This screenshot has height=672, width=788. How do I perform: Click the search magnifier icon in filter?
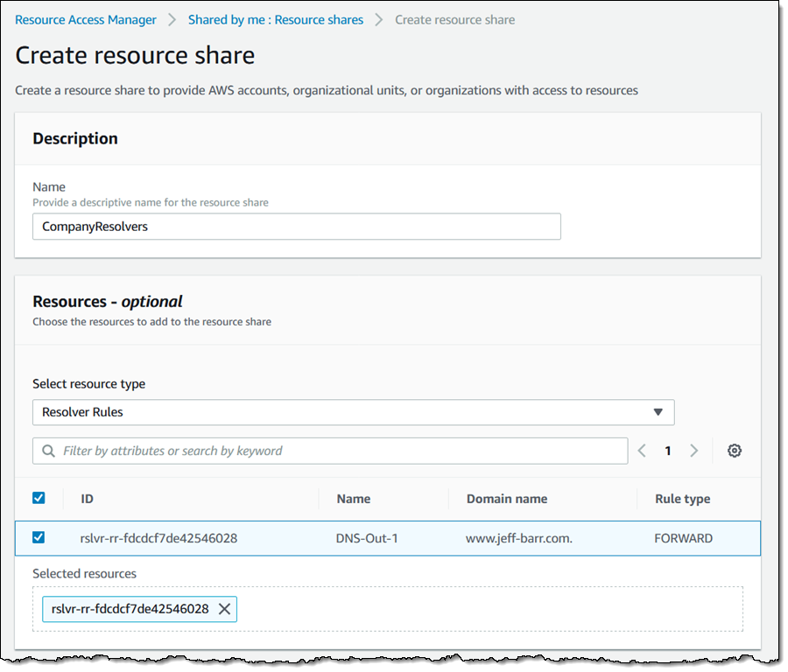(47, 451)
